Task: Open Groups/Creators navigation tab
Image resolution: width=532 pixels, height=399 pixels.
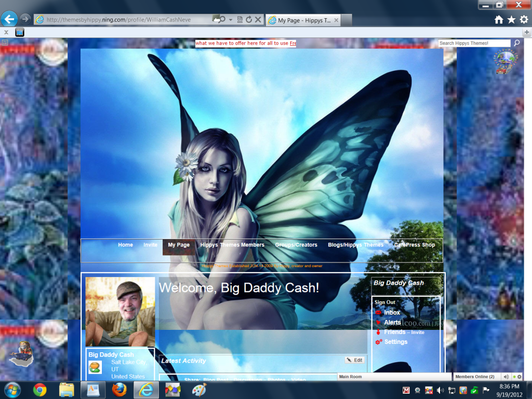Action: point(296,245)
